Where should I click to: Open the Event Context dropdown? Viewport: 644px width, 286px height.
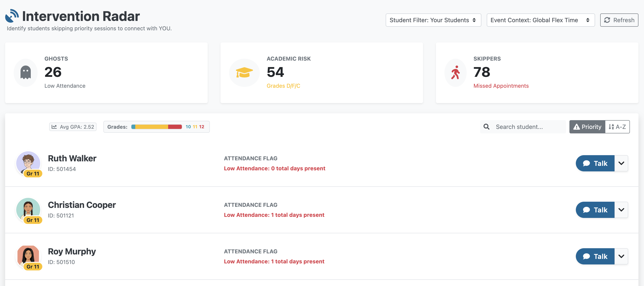pyautogui.click(x=541, y=20)
